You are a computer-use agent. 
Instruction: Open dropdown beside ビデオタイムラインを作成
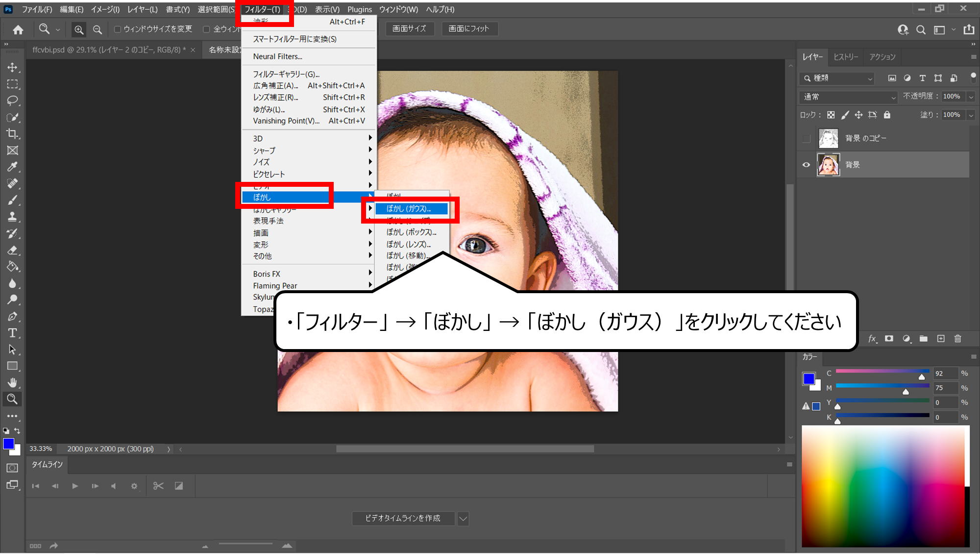[463, 519]
